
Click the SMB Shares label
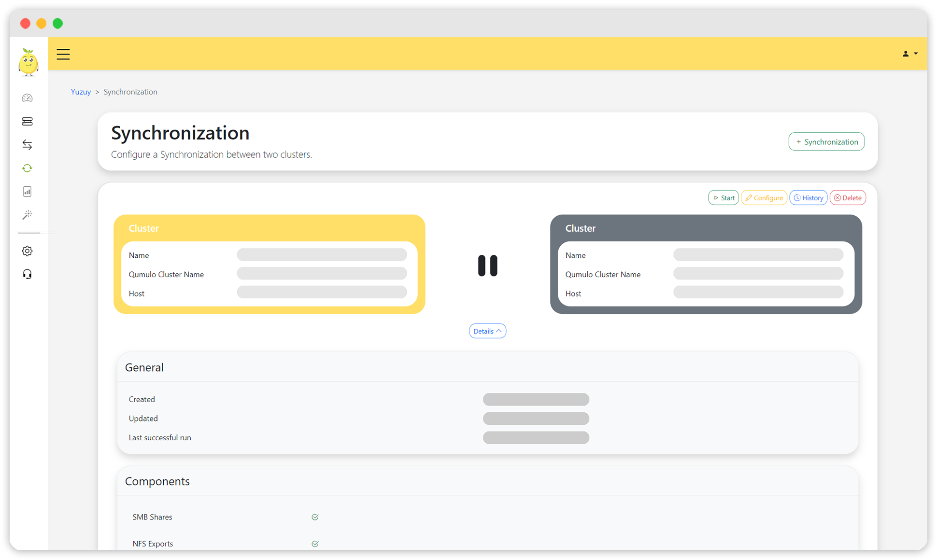(x=152, y=517)
